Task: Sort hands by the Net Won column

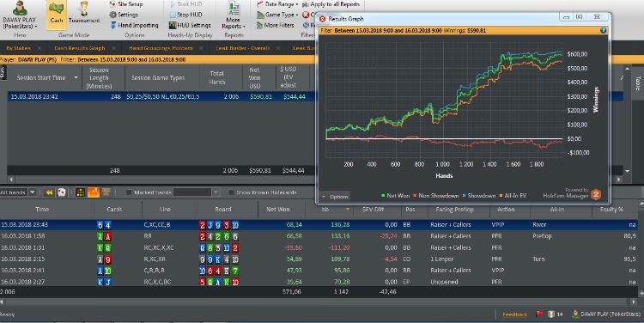Action: click(277, 209)
